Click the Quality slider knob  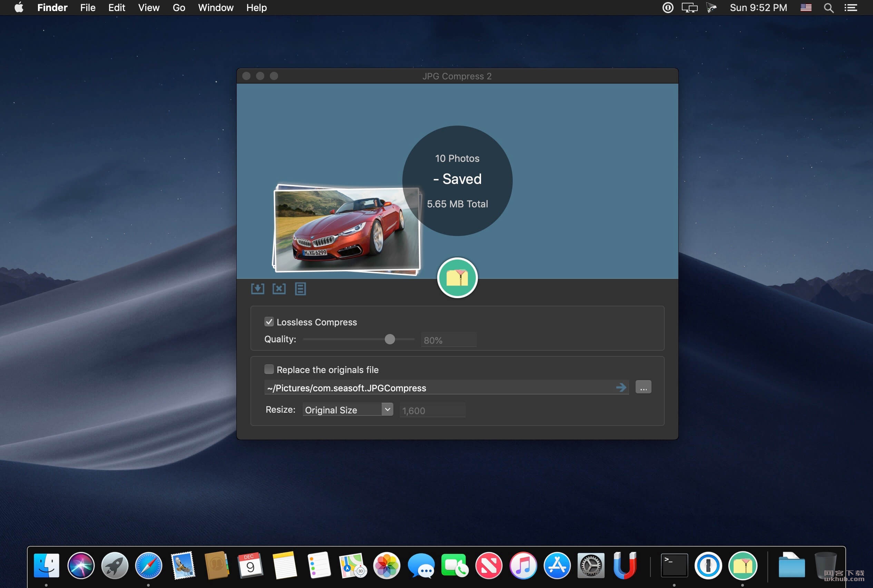tap(390, 339)
